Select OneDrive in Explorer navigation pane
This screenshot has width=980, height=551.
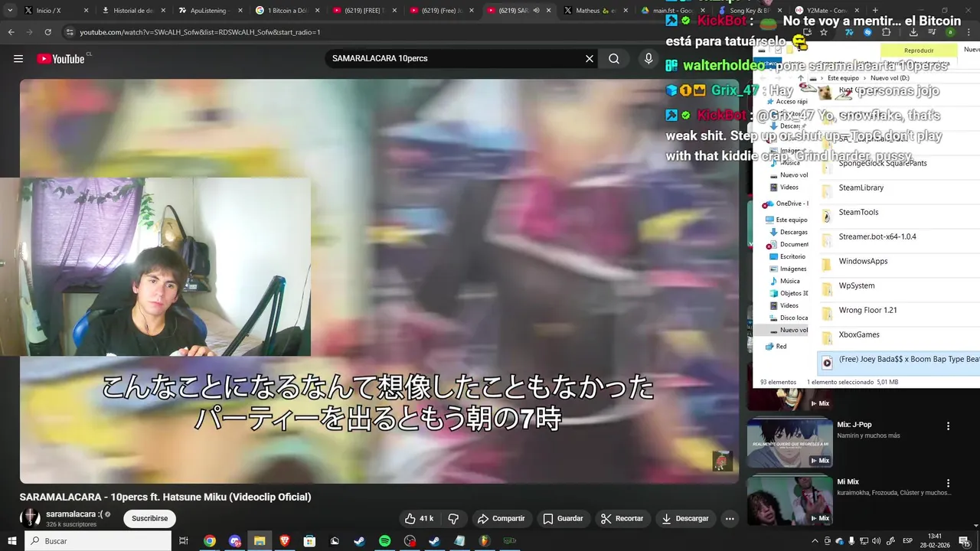(786, 204)
